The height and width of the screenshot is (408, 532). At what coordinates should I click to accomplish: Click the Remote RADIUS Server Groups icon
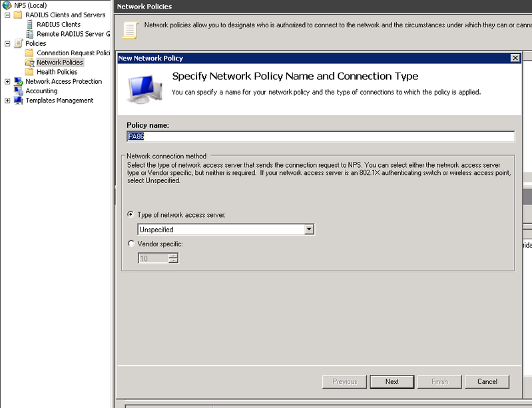(x=30, y=34)
